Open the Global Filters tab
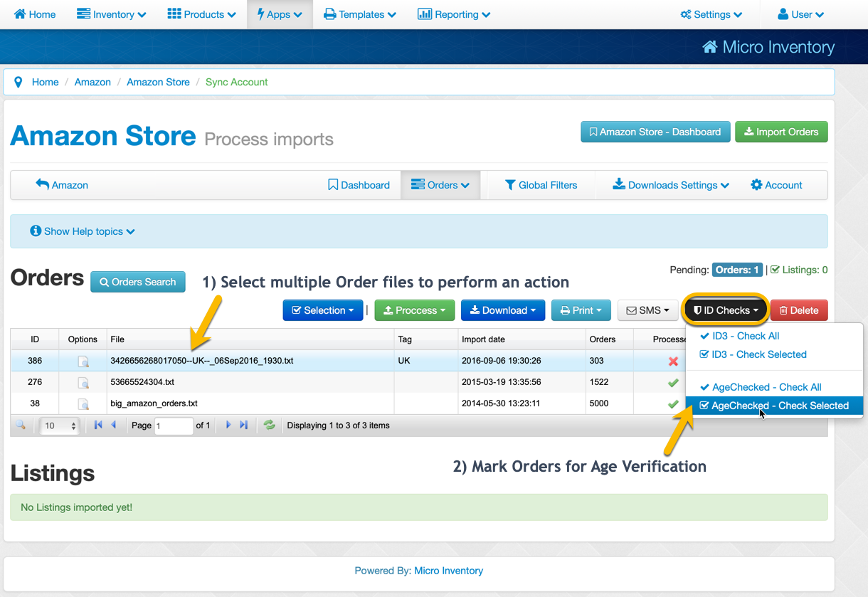 [541, 185]
